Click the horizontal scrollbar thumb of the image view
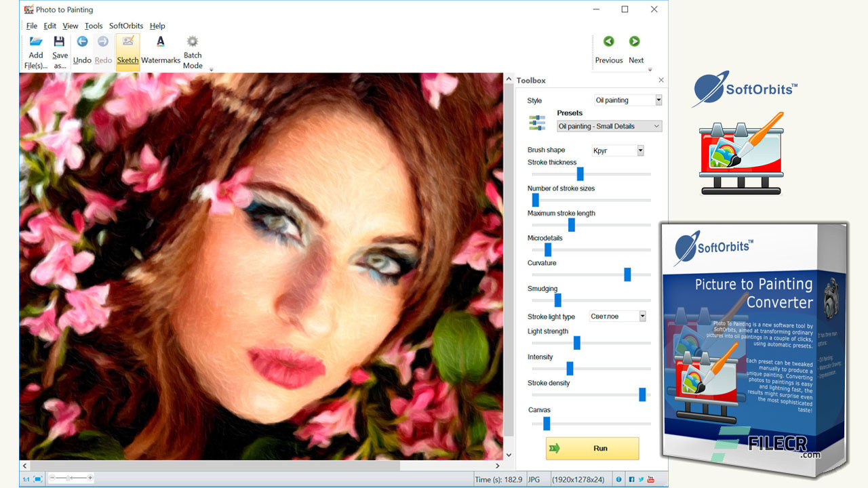 pos(216,466)
